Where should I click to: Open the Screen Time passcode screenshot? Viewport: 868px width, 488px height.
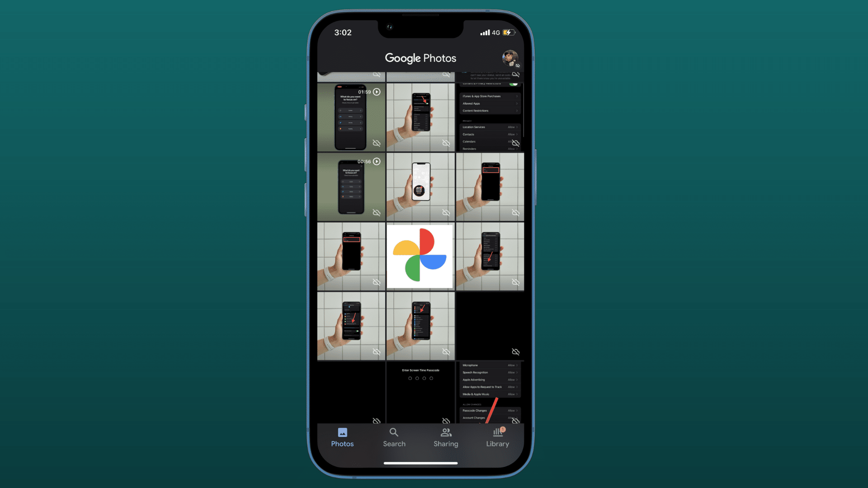pyautogui.click(x=421, y=393)
